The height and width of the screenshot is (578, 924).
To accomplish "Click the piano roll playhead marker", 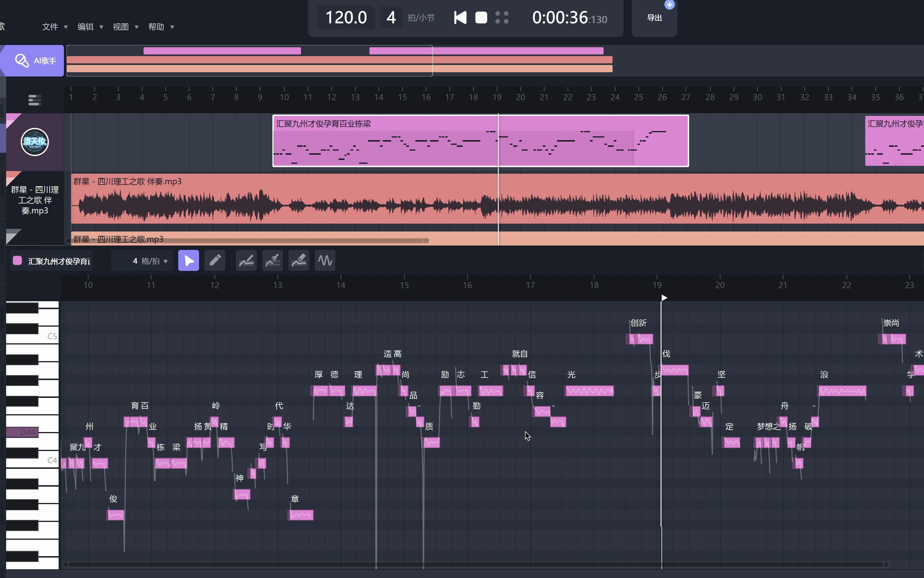I will coord(664,298).
